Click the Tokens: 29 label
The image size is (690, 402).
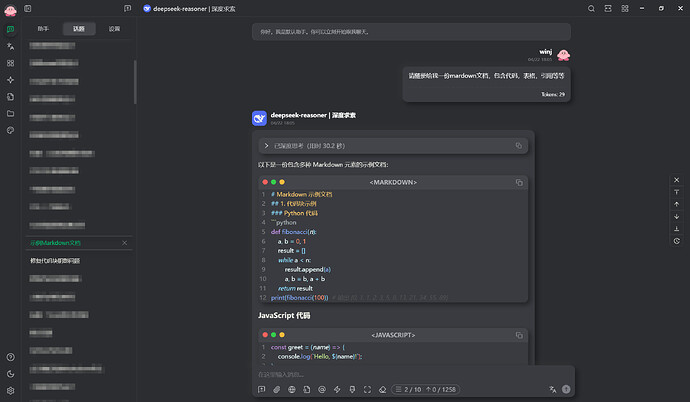coord(553,94)
